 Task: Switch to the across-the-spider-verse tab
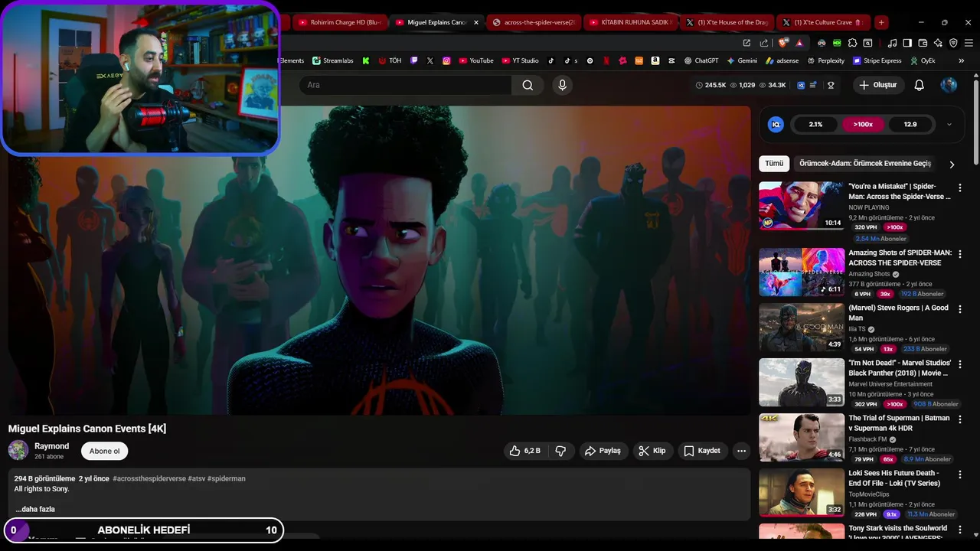tap(536, 22)
